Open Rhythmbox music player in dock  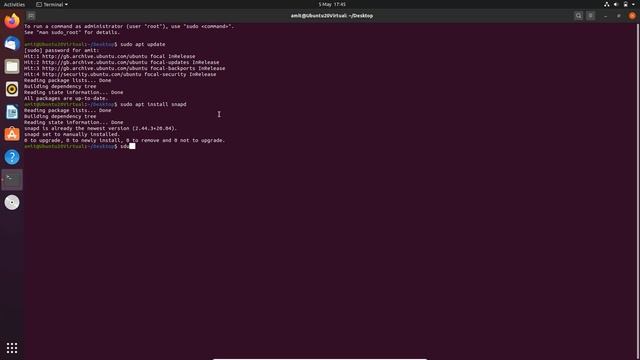12,89
